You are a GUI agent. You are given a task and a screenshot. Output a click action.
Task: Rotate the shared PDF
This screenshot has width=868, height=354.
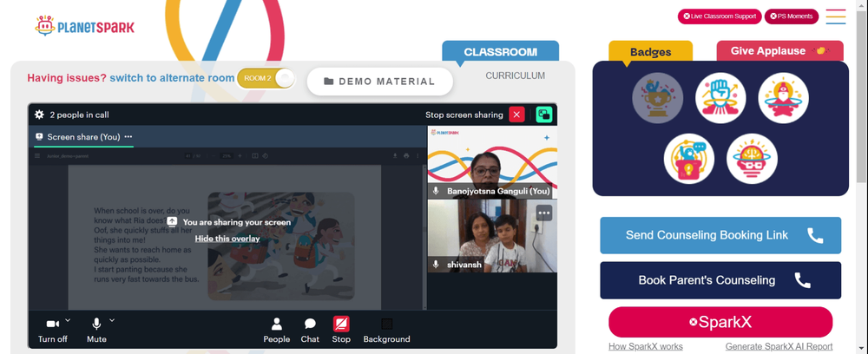pyautogui.click(x=265, y=156)
